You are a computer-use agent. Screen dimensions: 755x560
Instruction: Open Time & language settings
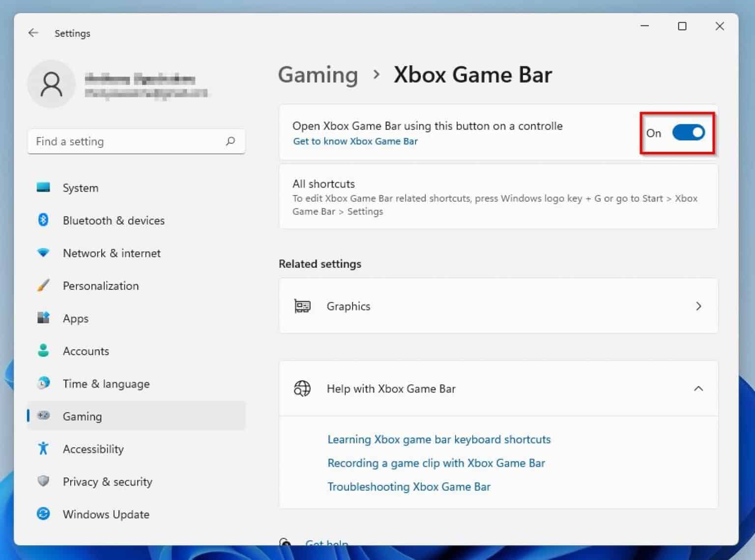[x=137, y=384]
